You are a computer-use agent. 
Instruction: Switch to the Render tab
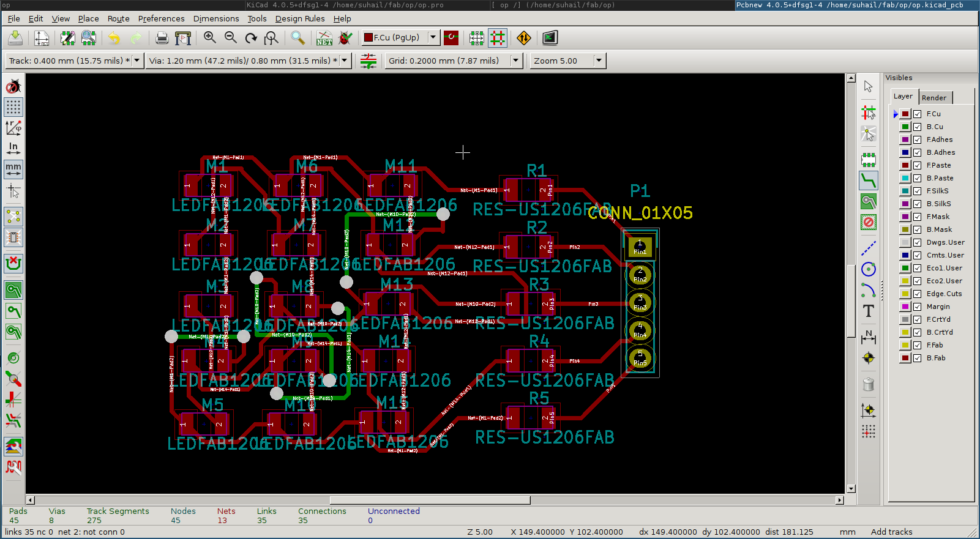click(x=933, y=98)
